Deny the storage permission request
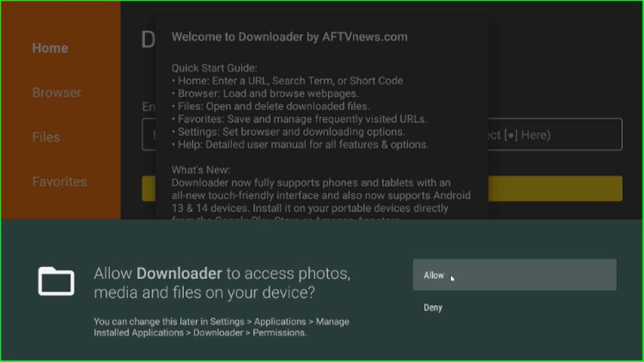644x362 pixels. (x=433, y=307)
